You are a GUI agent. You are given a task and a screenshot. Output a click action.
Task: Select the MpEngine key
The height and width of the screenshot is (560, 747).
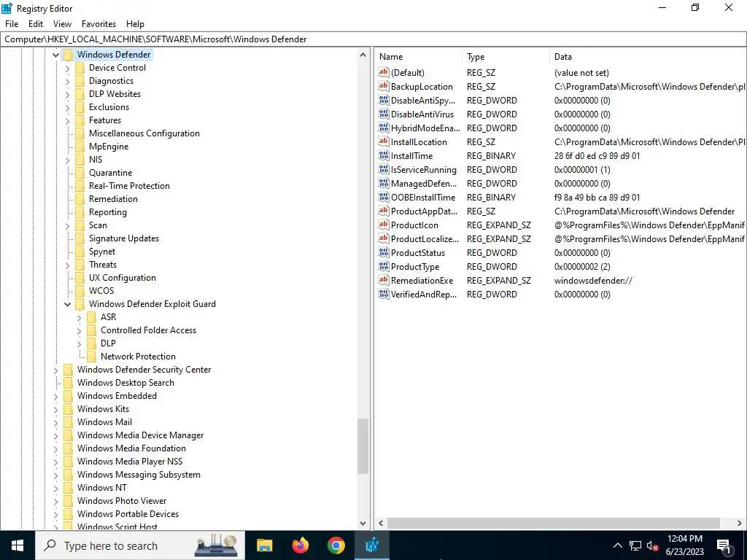point(109,146)
